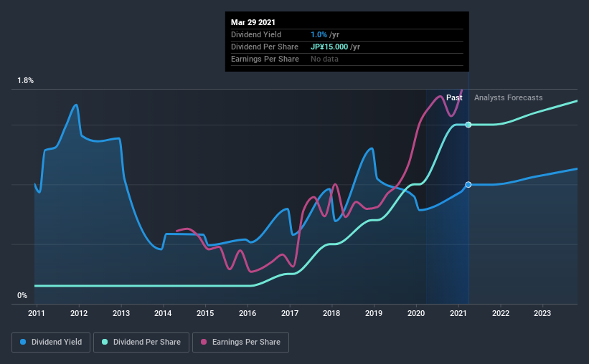Click the 2023 x-axis label

click(x=542, y=313)
